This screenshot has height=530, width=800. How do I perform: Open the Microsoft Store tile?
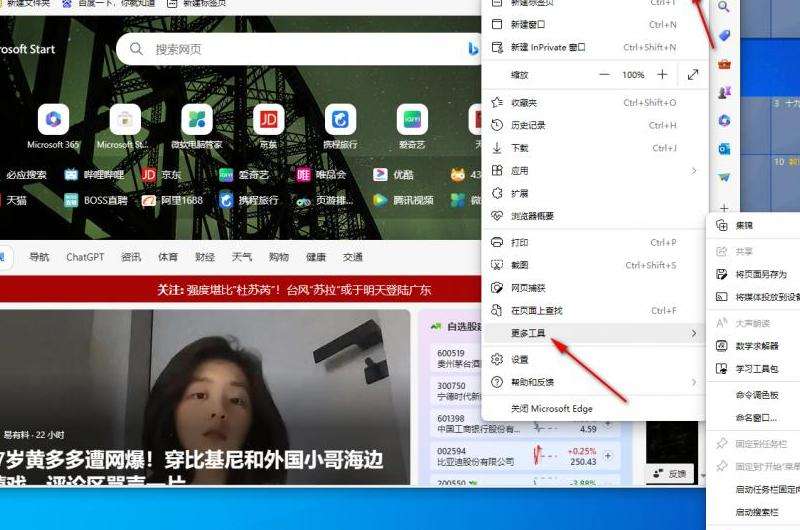coord(124,127)
